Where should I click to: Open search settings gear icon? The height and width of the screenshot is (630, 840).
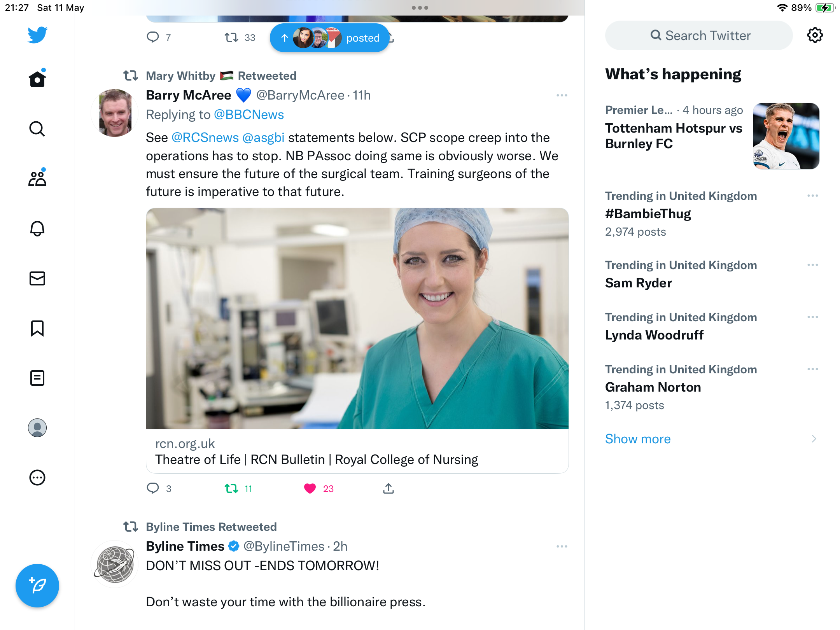click(815, 35)
